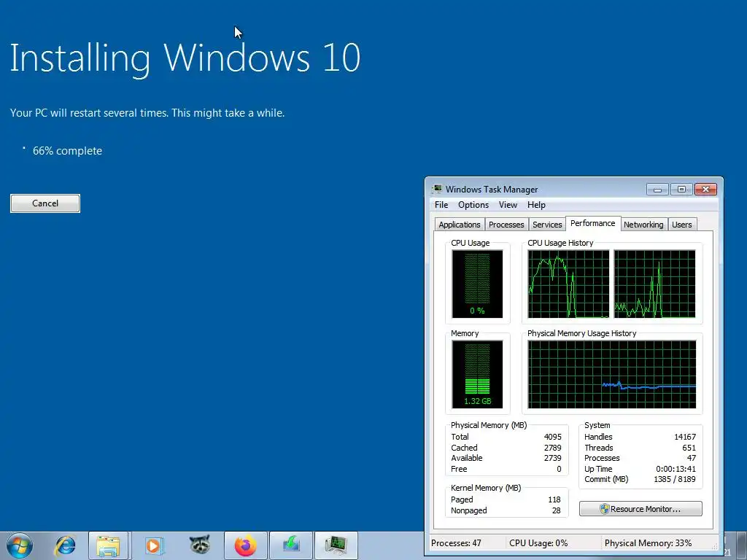This screenshot has width=747, height=560.
Task: Click the 'Windows Task Manager' title text
Action: point(492,190)
